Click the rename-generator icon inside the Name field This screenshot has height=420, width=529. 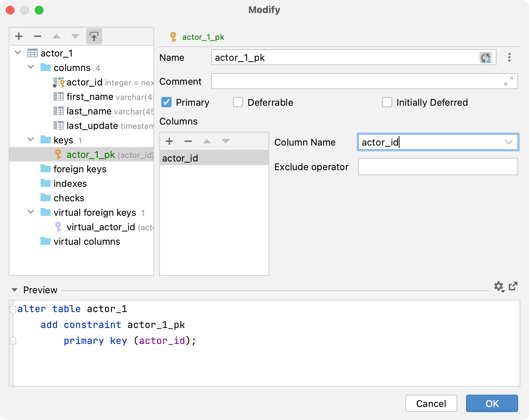point(486,57)
